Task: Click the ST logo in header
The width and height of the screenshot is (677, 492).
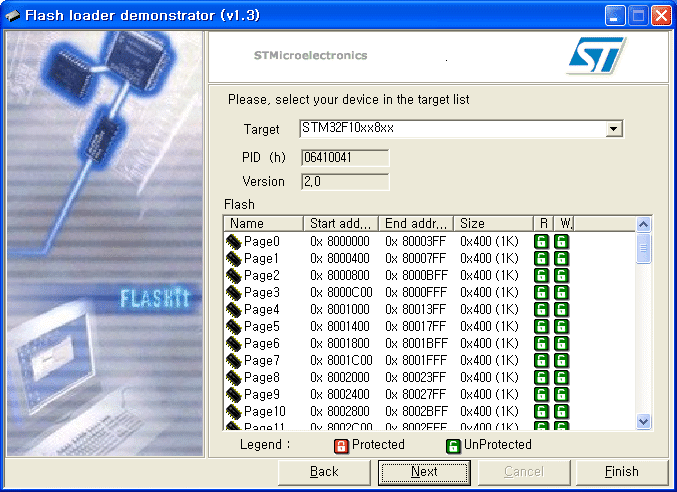Action: click(596, 56)
